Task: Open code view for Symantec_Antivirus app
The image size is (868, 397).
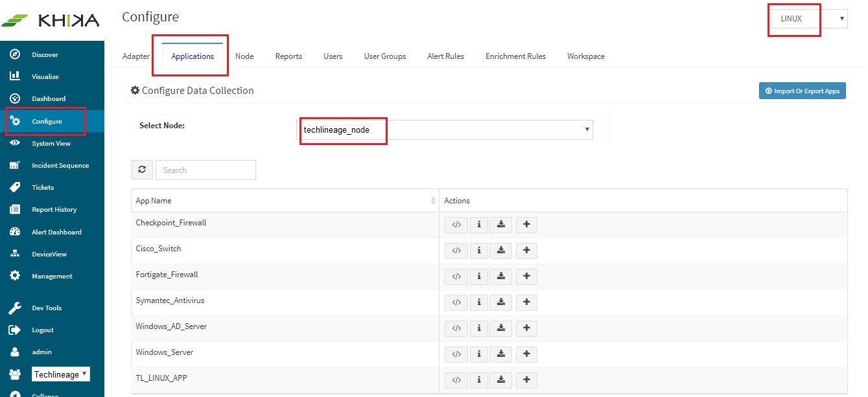Action: tap(456, 302)
